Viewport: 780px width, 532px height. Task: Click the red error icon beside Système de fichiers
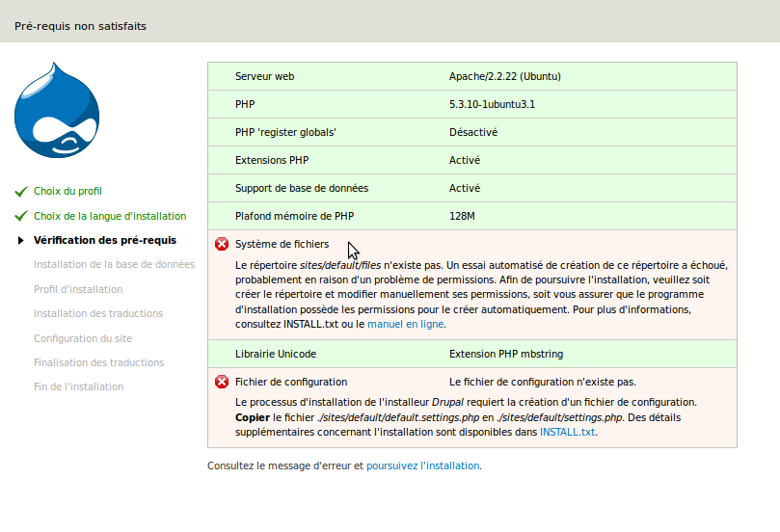coord(222,245)
